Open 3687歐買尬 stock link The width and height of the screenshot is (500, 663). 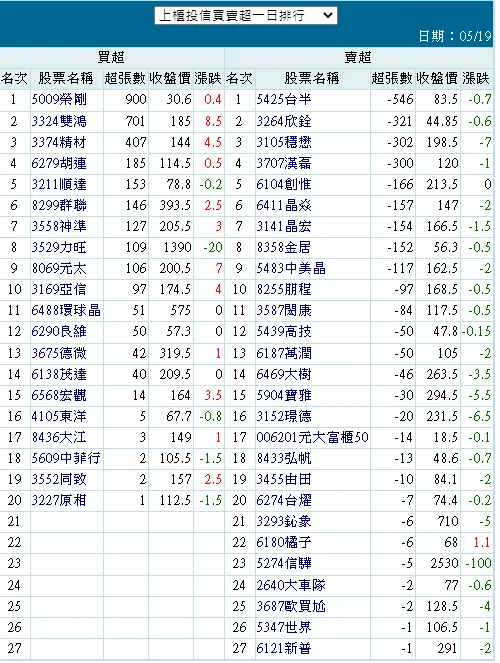(291, 607)
